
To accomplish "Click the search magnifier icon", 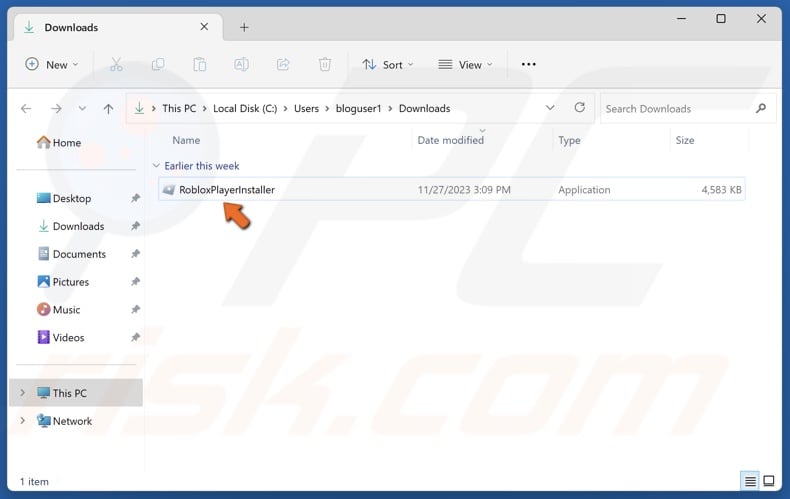I will (761, 108).
